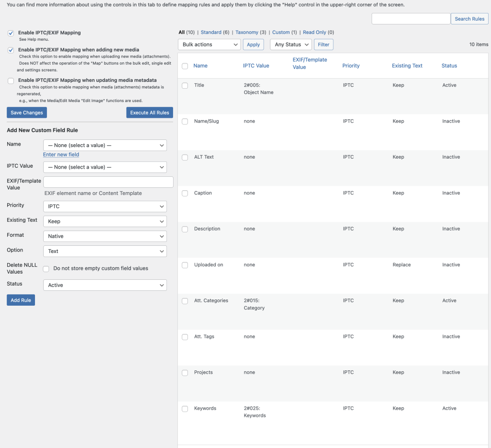This screenshot has height=448, width=491.
Task: Click the 'Replace' existing text value
Action: (x=402, y=264)
